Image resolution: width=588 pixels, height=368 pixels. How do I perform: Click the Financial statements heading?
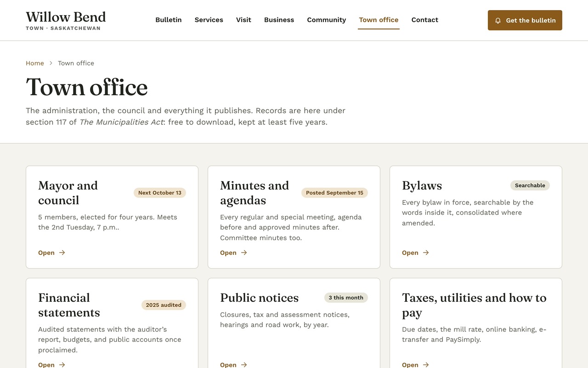[69, 305]
